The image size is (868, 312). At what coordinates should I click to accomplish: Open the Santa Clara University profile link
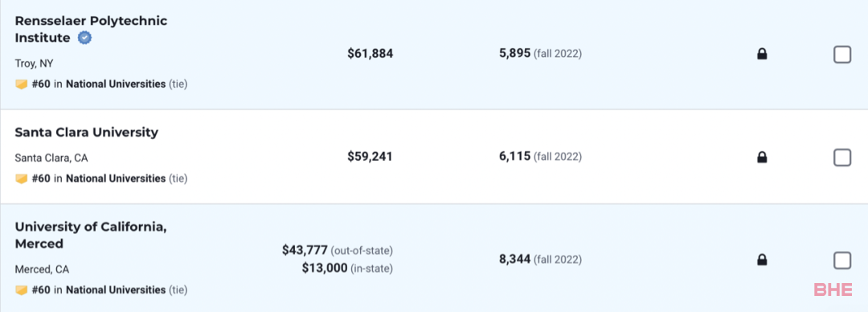[86, 133]
